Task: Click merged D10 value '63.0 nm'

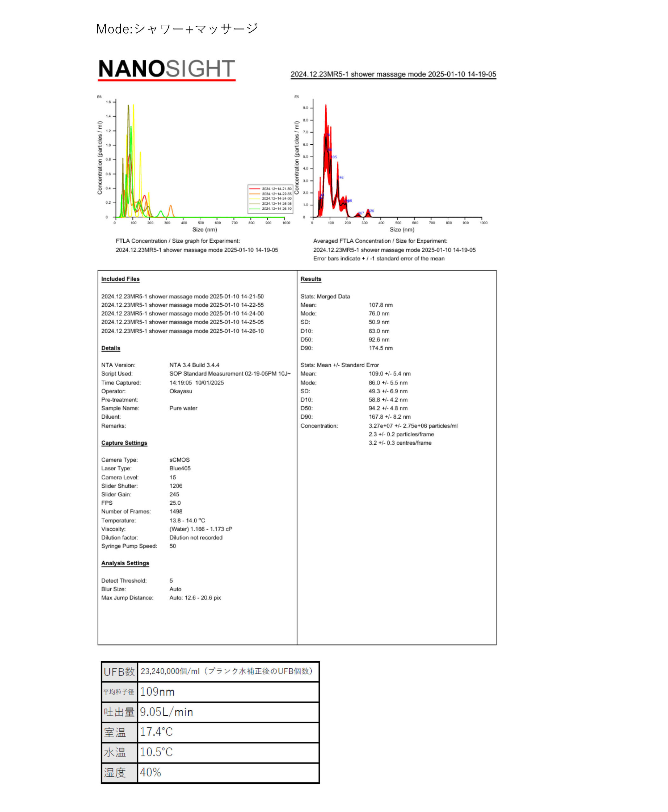Action: pos(379,331)
